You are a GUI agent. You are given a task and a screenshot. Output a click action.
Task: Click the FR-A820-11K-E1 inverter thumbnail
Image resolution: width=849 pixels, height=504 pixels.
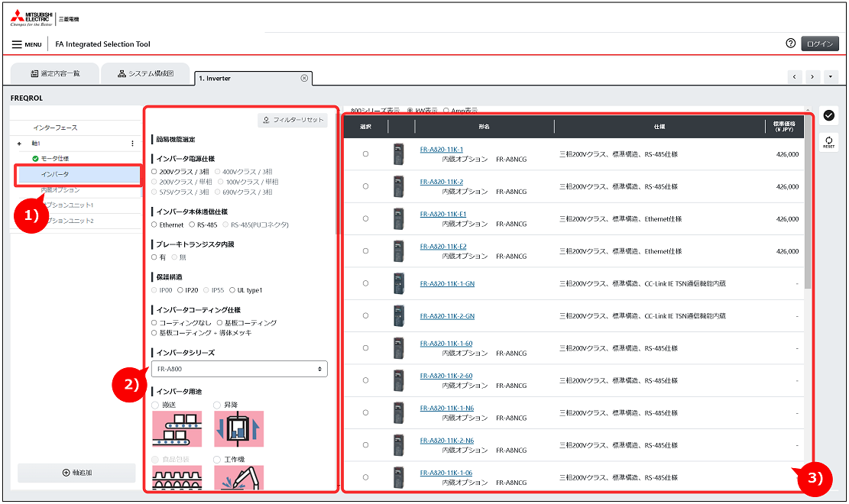pos(398,218)
